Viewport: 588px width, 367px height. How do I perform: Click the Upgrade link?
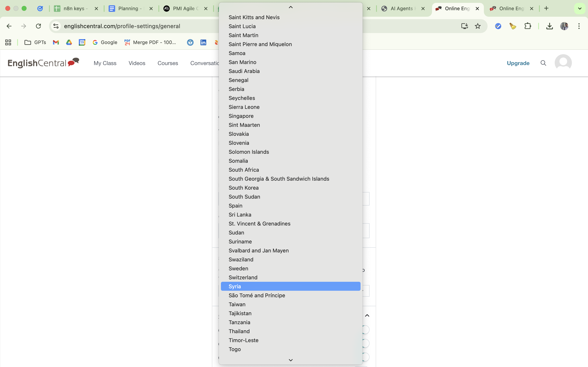tap(518, 63)
